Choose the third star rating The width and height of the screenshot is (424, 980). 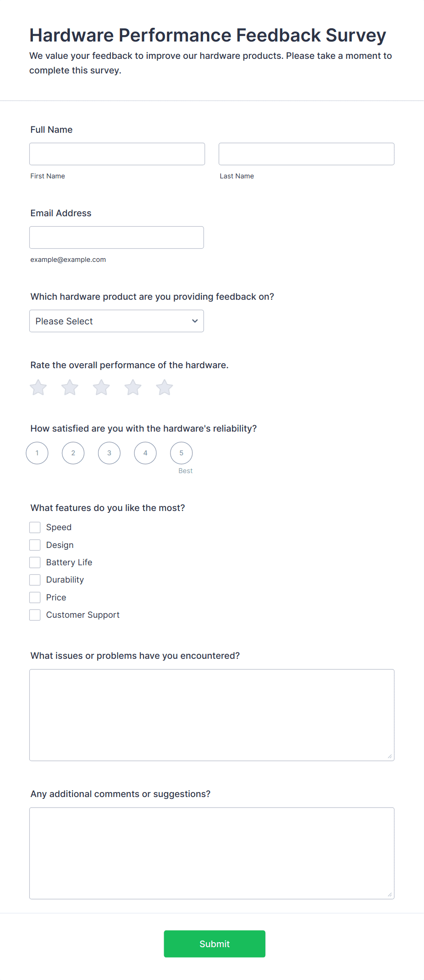101,388
